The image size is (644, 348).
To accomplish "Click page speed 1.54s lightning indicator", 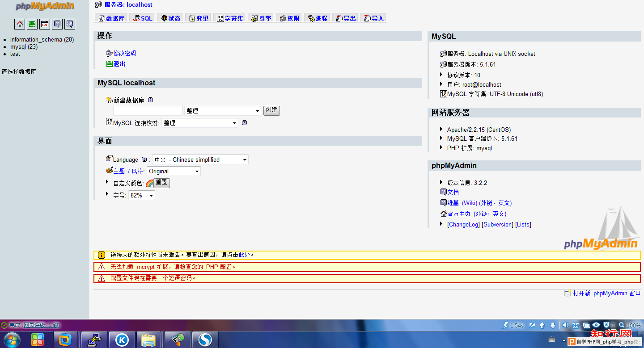I will pyautogui.click(x=513, y=325).
